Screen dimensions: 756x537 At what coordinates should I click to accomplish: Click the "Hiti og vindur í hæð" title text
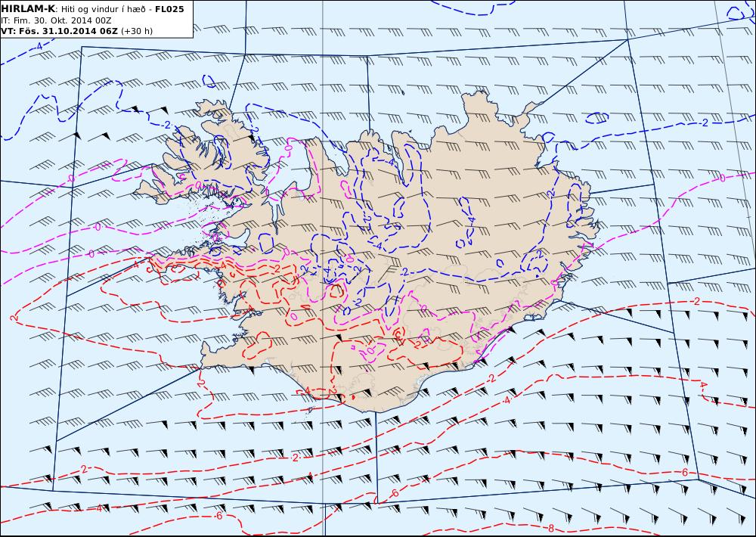(103, 10)
